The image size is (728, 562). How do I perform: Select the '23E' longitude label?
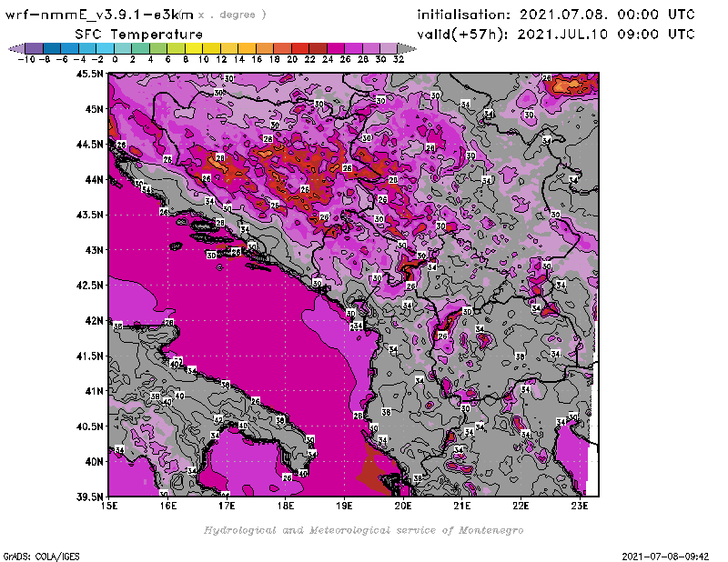click(x=580, y=506)
